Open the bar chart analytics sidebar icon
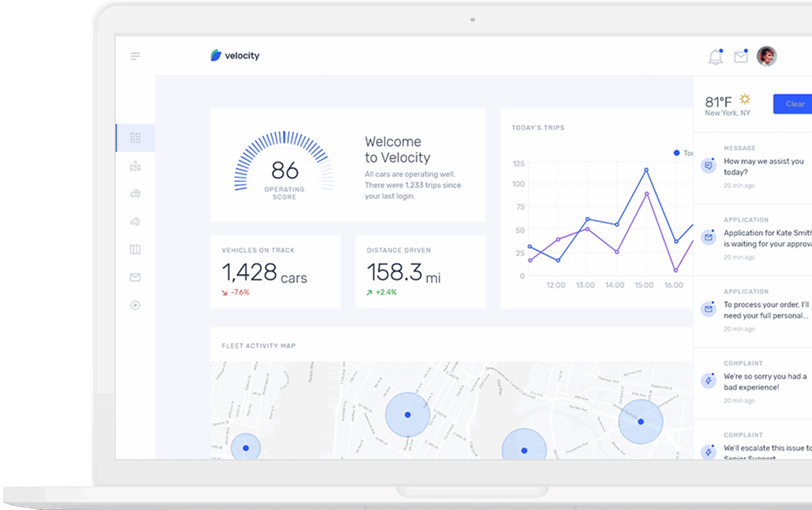Screen dimensions: 812x510 pyautogui.click(x=135, y=166)
